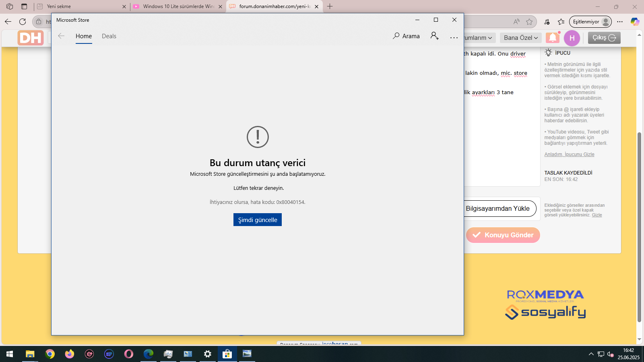Click the Şimdi güncelle button

pos(258,220)
